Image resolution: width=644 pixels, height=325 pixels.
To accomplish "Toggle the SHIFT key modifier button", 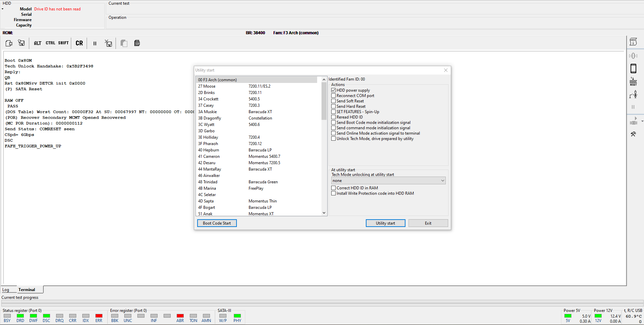I will coord(63,43).
